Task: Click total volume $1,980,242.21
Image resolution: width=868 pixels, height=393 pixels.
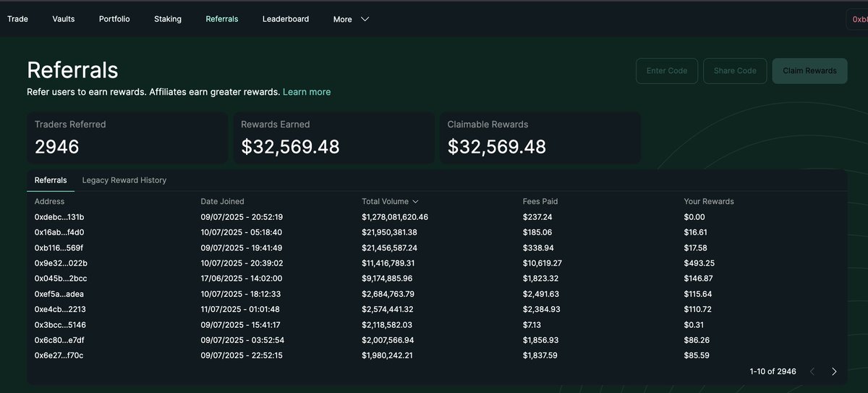Action: click(x=387, y=355)
